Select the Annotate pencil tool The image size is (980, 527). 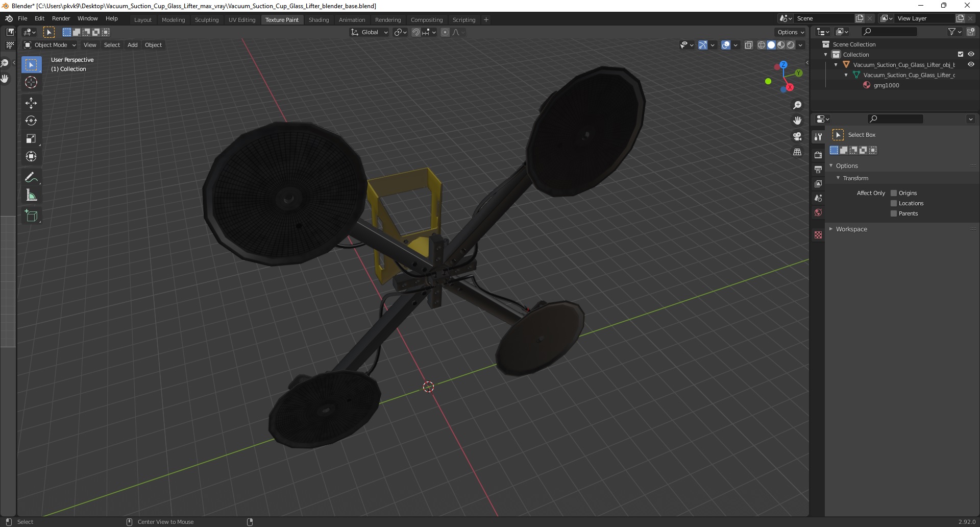(x=31, y=177)
